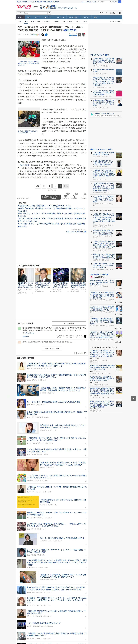
Task: Select the 有料 navigation tab
Action: (95, 17)
